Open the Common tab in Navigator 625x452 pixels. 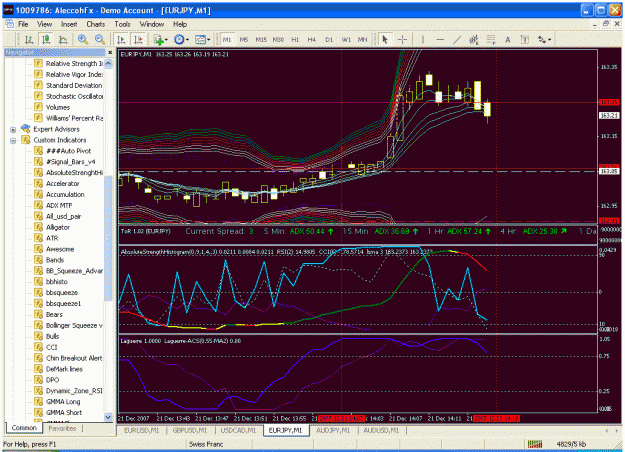24,428
